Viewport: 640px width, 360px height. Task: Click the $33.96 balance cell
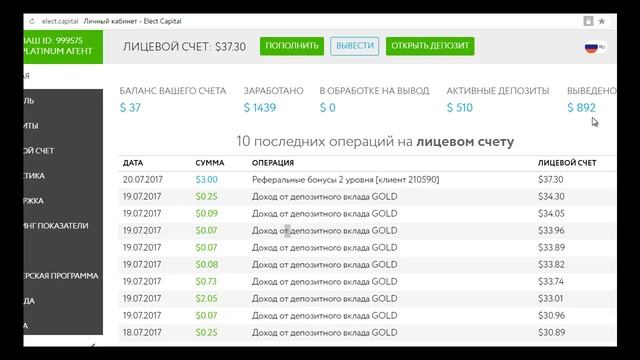coord(551,231)
